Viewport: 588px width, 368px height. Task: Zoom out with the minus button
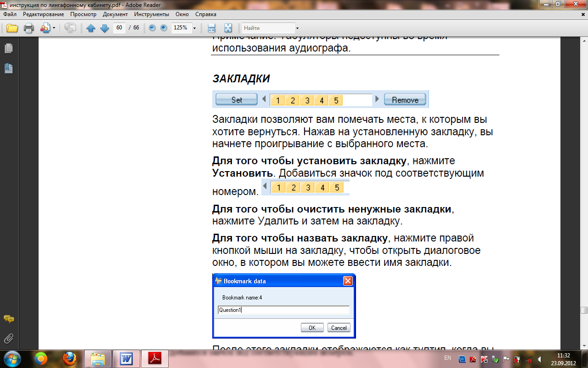click(153, 28)
